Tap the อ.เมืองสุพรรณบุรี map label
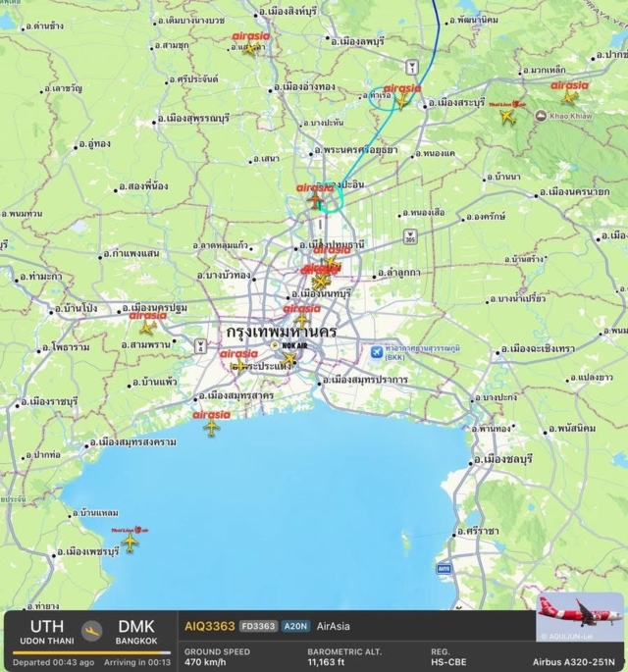Screen dimensions: 628x672 pyautogui.click(x=193, y=118)
